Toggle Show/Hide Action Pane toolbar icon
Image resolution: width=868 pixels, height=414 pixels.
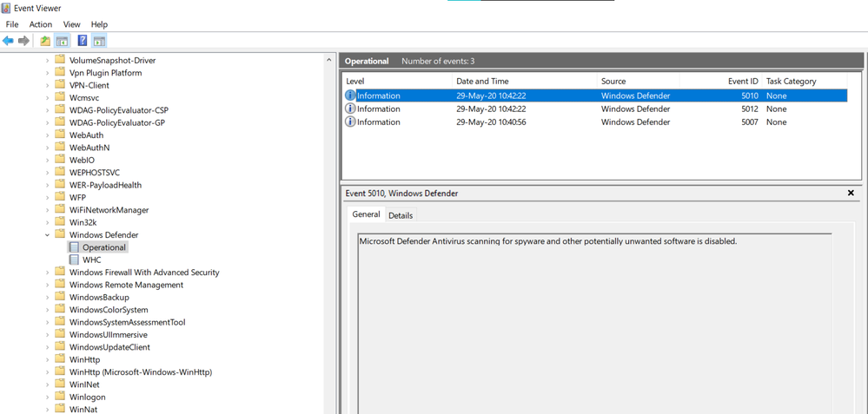point(99,41)
